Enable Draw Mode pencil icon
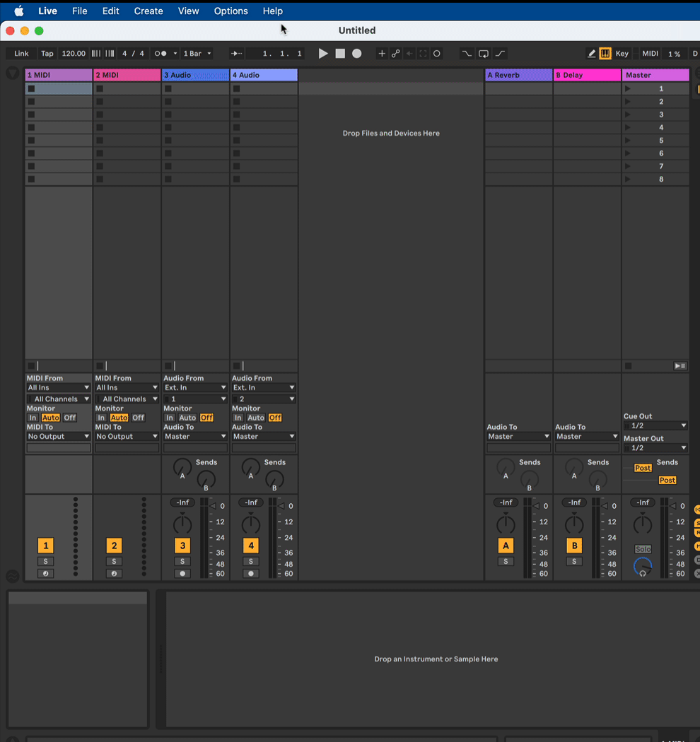The height and width of the screenshot is (742, 700). click(x=592, y=54)
